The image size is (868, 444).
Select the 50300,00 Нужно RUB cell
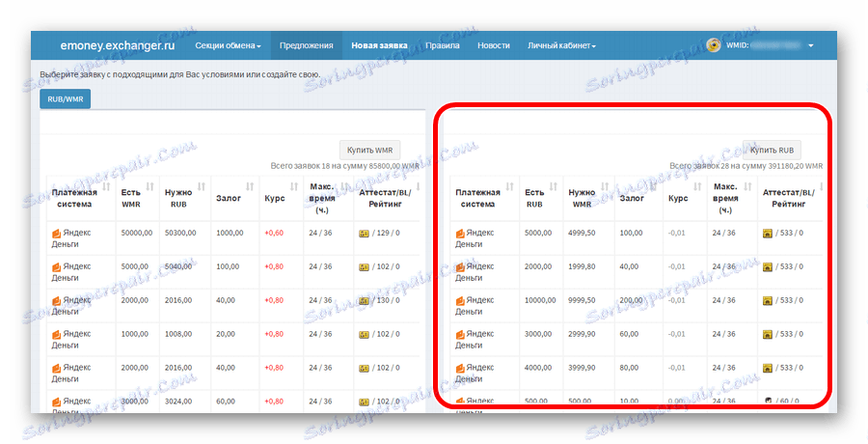180,233
